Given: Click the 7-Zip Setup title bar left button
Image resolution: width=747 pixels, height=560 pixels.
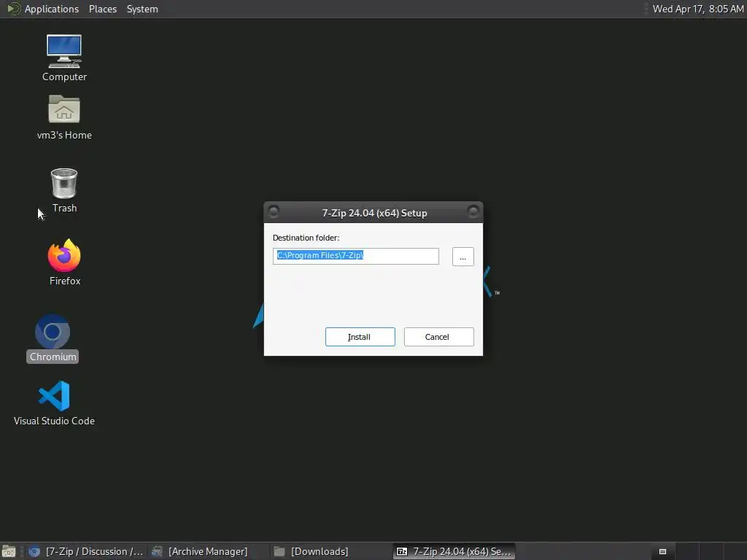Looking at the screenshot, I should tap(274, 211).
